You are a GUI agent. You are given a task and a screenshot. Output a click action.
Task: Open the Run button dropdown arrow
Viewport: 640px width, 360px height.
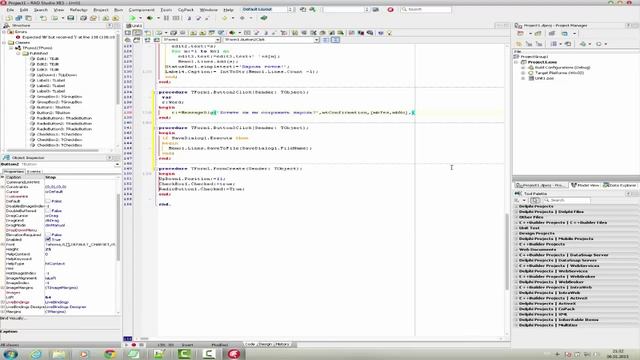click(140, 18)
